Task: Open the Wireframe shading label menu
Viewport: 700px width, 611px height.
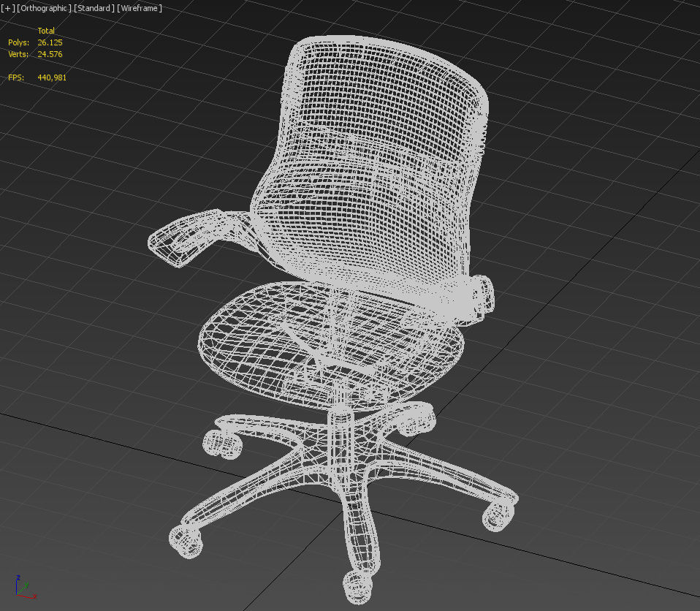Action: click(140, 8)
